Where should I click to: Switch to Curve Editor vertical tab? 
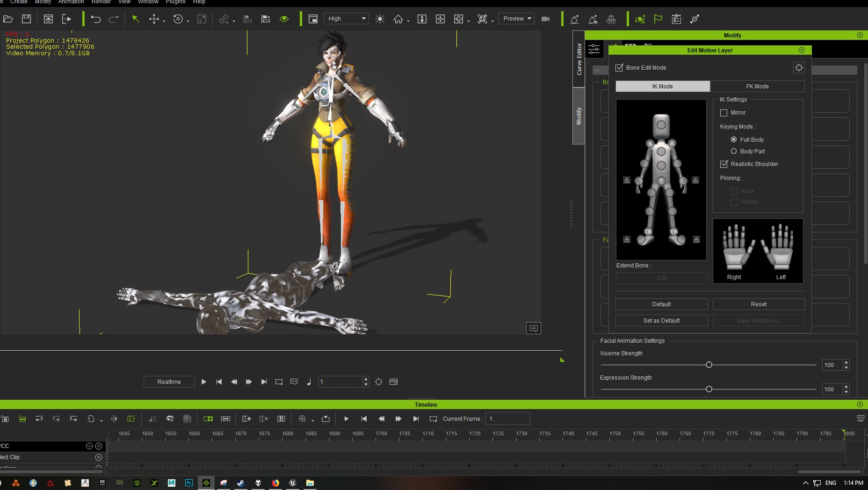tap(579, 59)
